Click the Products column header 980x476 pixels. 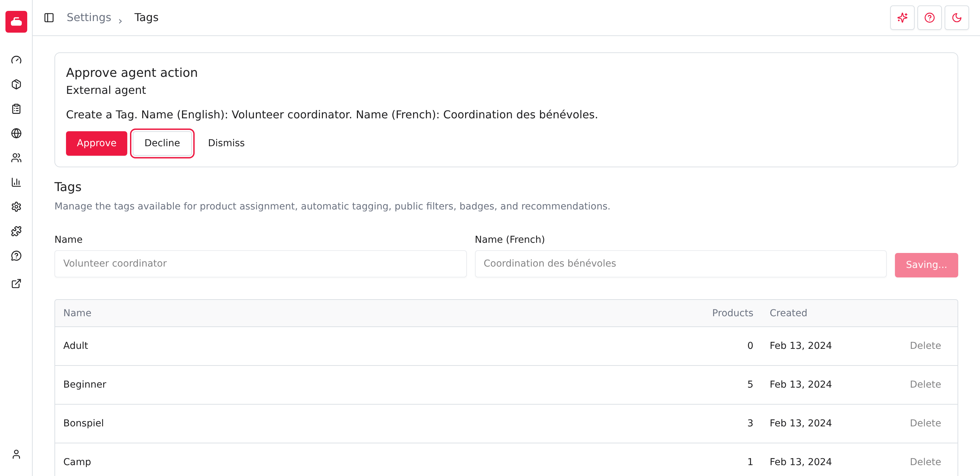[x=732, y=313]
